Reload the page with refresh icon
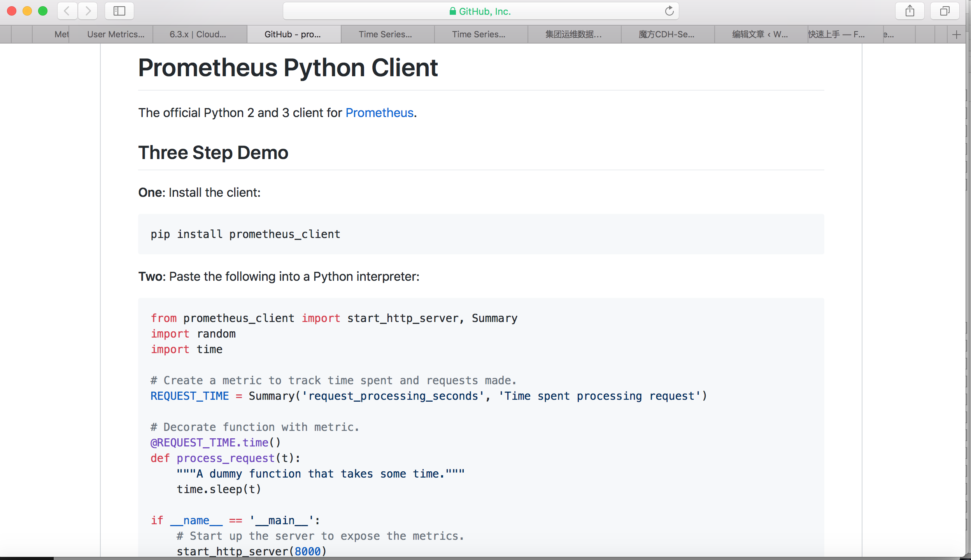This screenshot has height=560, width=971. tap(669, 11)
